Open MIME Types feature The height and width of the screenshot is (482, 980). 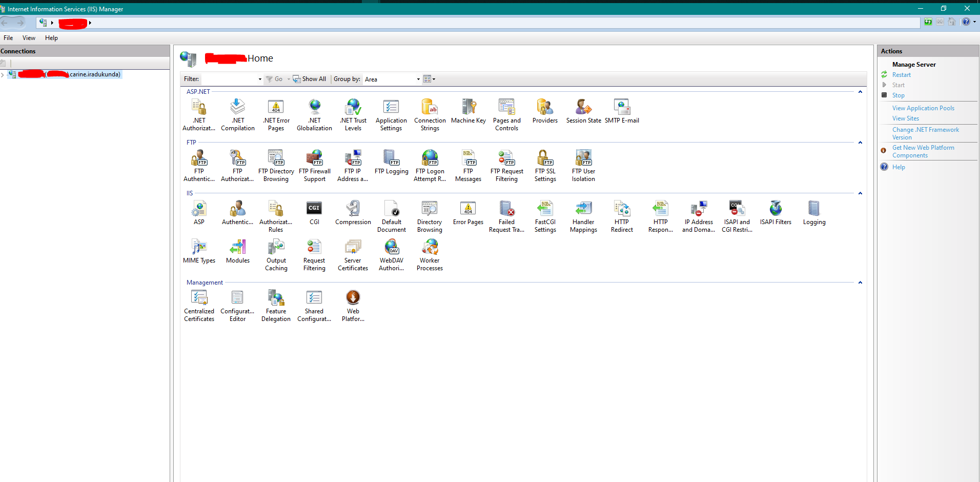pyautogui.click(x=199, y=251)
